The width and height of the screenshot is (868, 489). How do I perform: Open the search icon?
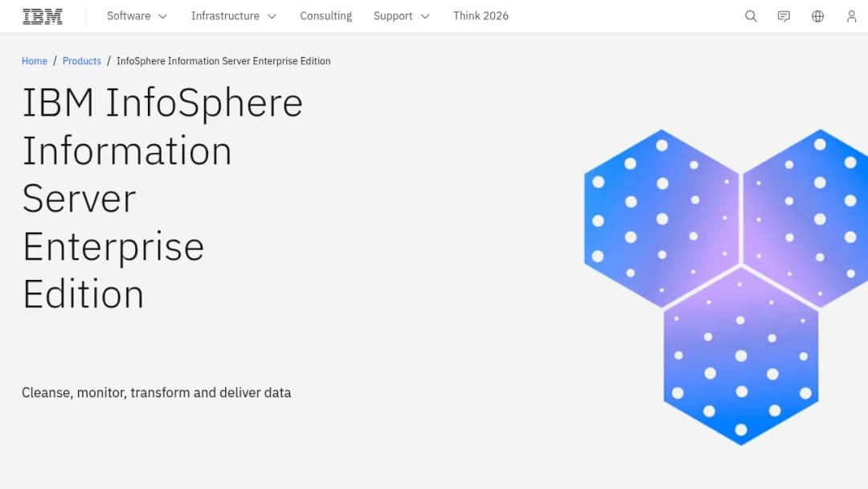(751, 16)
